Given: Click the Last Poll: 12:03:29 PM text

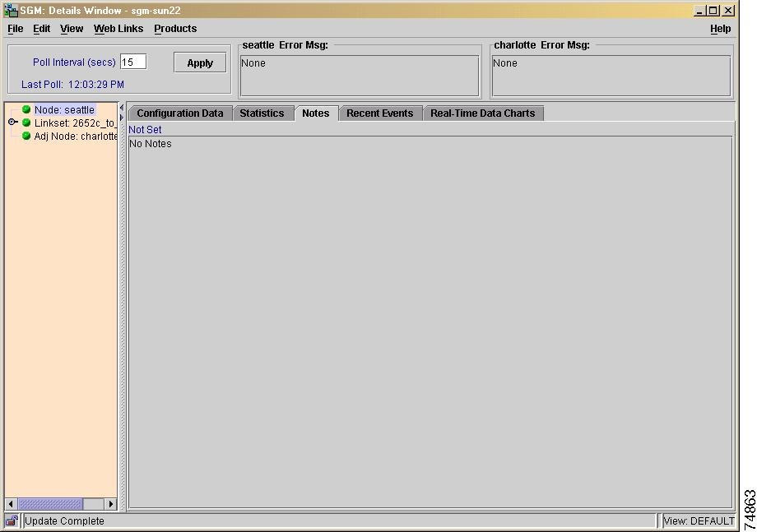Looking at the screenshot, I should pos(73,85).
